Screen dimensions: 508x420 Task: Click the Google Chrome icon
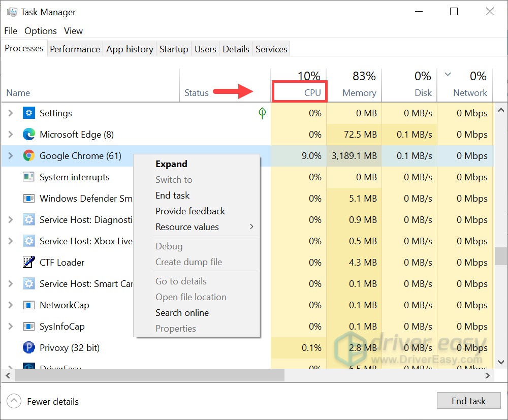pyautogui.click(x=29, y=156)
